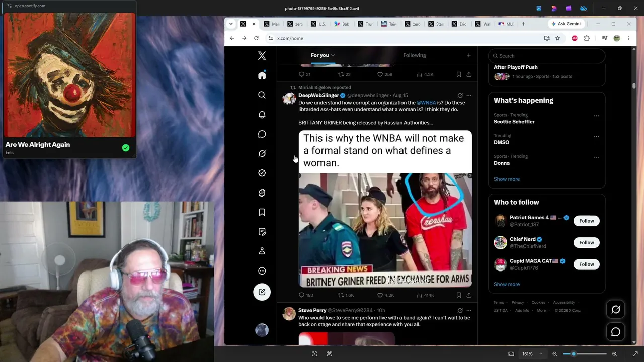Click Ask Gemini button

(x=566, y=24)
